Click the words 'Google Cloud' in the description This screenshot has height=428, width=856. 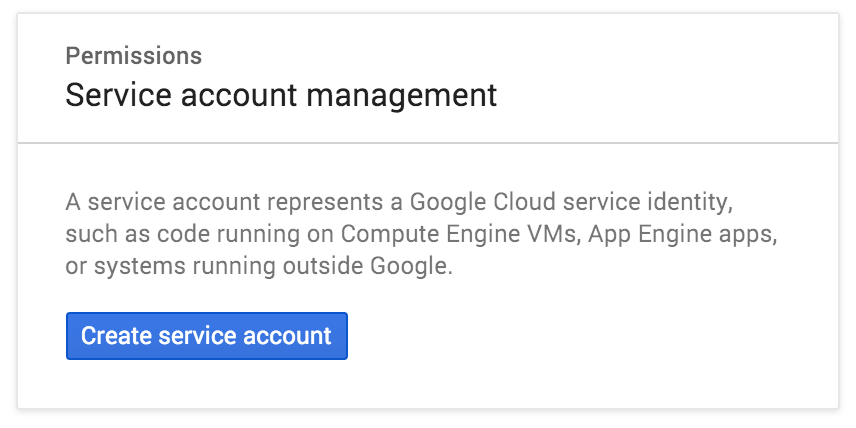coord(483,203)
